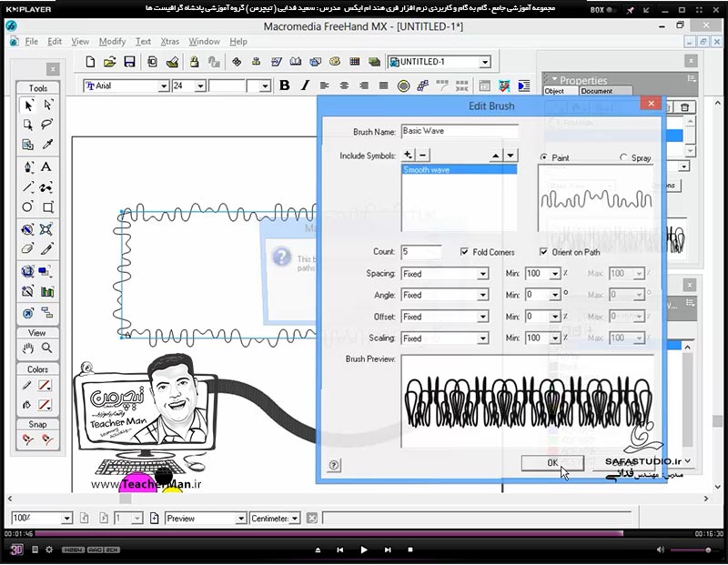
Task: Select the Knife tool
Action: tap(47, 249)
